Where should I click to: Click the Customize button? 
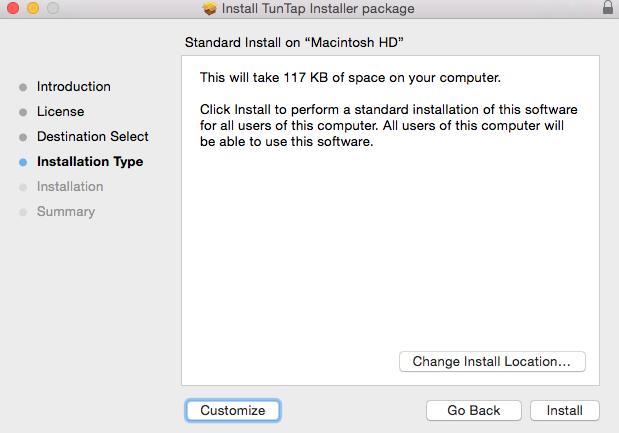point(233,411)
